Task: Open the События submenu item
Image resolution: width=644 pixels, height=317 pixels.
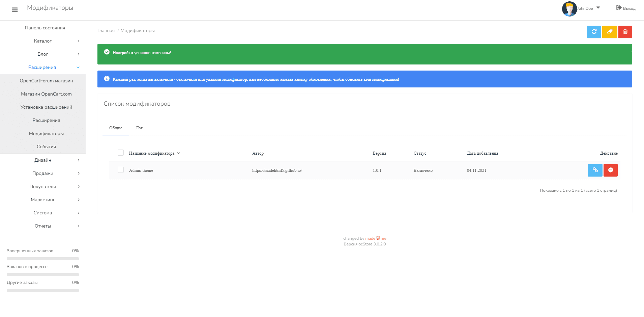Action: click(46, 147)
